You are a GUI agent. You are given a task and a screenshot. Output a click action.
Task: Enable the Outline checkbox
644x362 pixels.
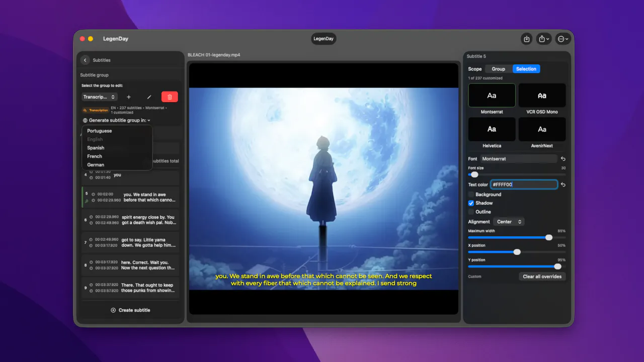[471, 212]
